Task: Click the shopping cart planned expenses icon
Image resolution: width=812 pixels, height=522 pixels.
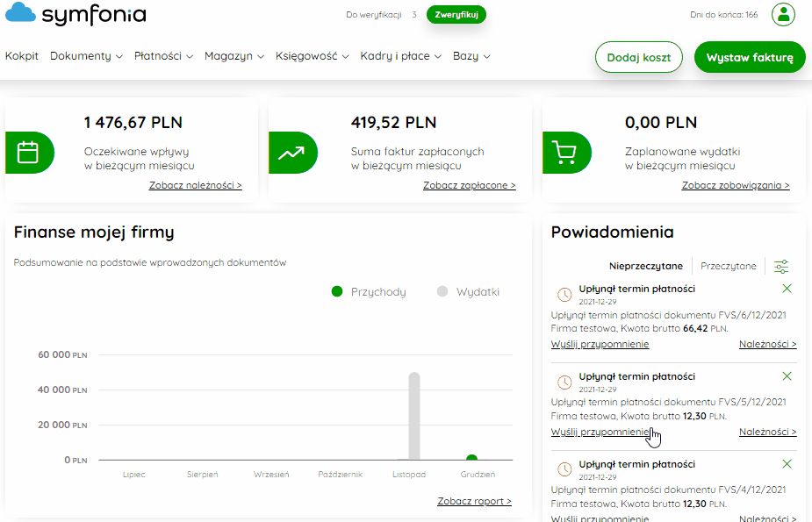Action: (565, 153)
